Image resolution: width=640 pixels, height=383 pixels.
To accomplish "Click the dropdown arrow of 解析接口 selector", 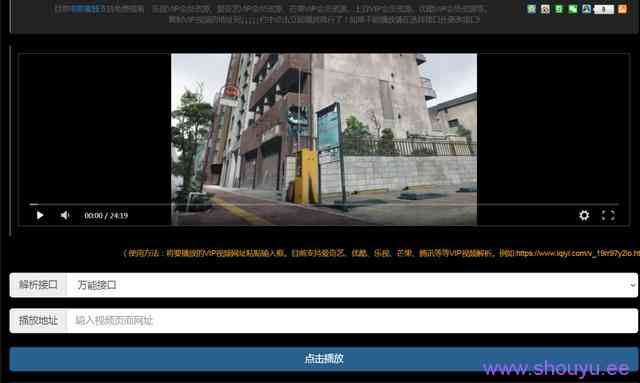I will point(632,285).
